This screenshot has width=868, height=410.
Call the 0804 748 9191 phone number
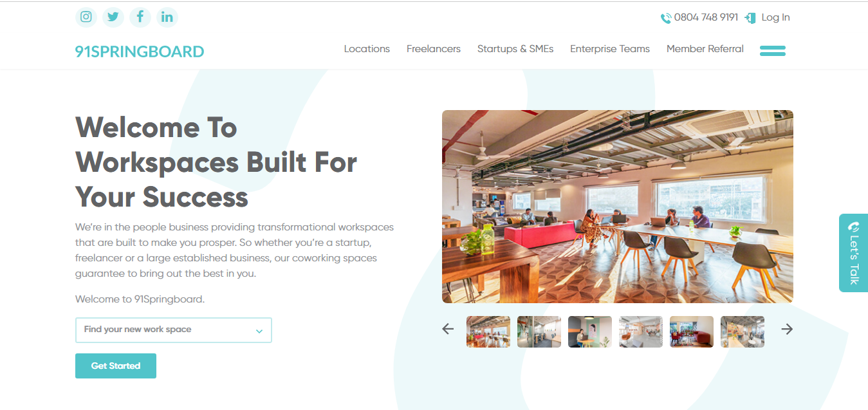(x=699, y=17)
